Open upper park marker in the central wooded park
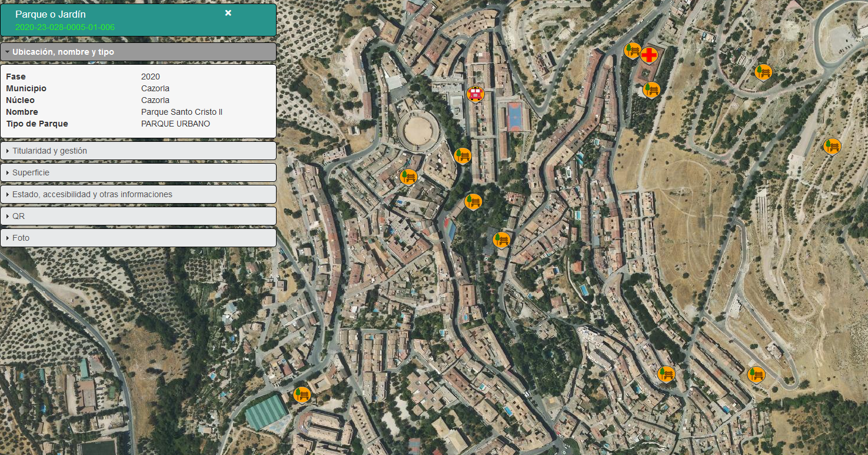 pos(473,202)
